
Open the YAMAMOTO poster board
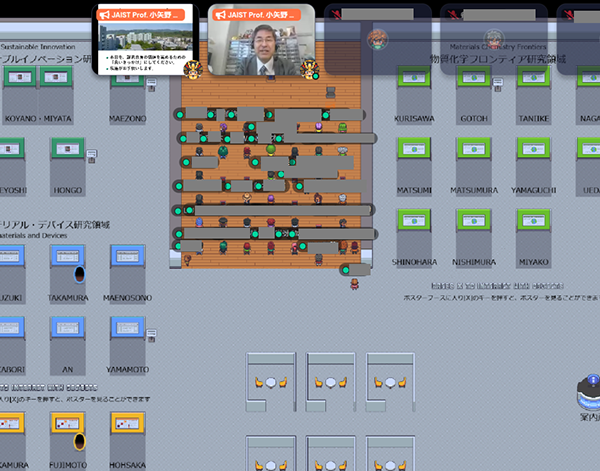point(127,327)
